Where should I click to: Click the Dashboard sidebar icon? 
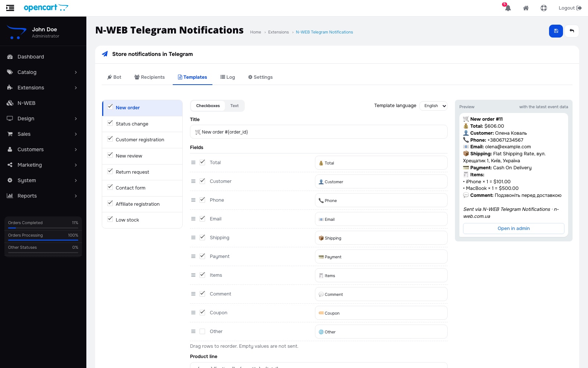coord(10,57)
